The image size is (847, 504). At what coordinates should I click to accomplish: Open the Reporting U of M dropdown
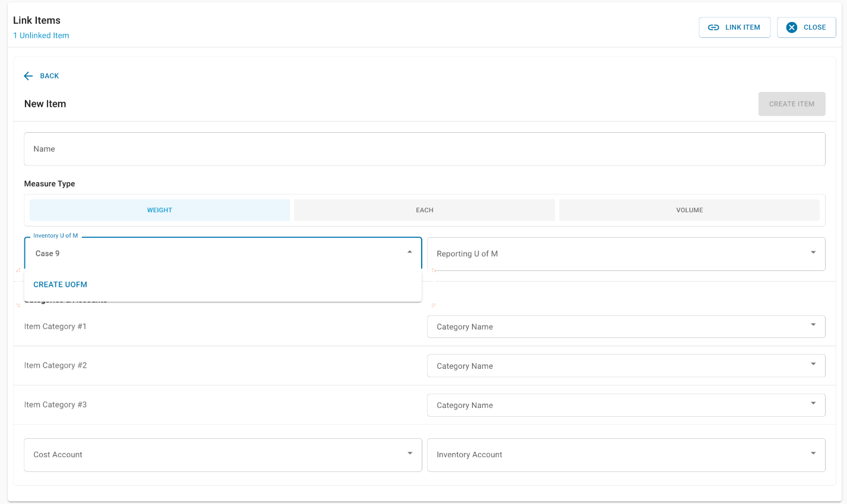[626, 254]
